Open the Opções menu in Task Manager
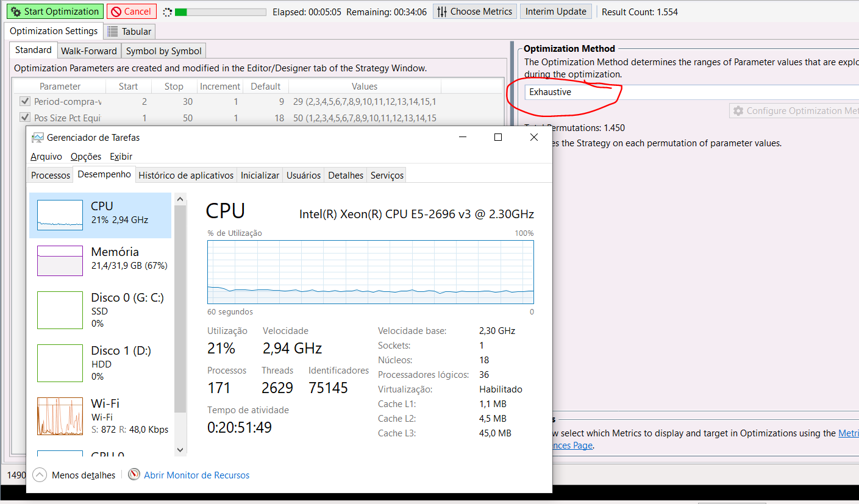Screen dimensions: 859x504 86,157
